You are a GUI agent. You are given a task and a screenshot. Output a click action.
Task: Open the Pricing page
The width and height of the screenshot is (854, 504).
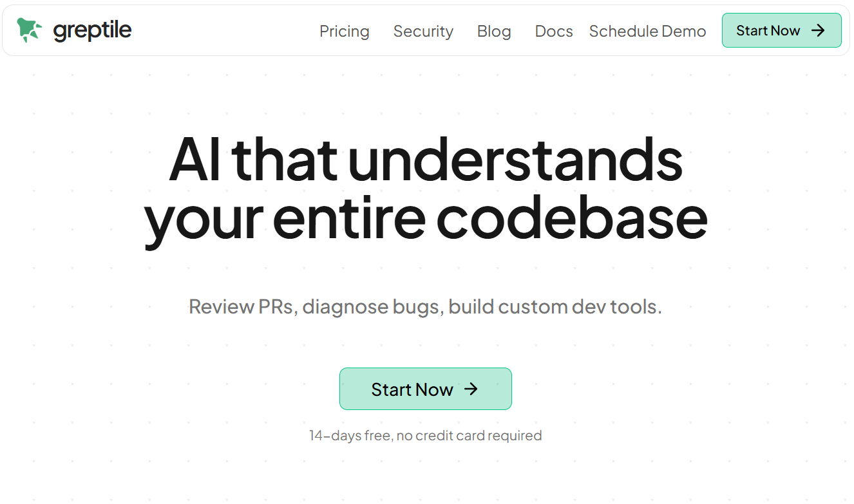click(x=345, y=31)
